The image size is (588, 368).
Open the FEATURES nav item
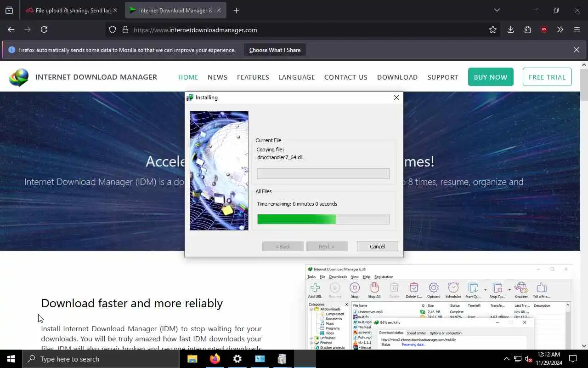[253, 77]
